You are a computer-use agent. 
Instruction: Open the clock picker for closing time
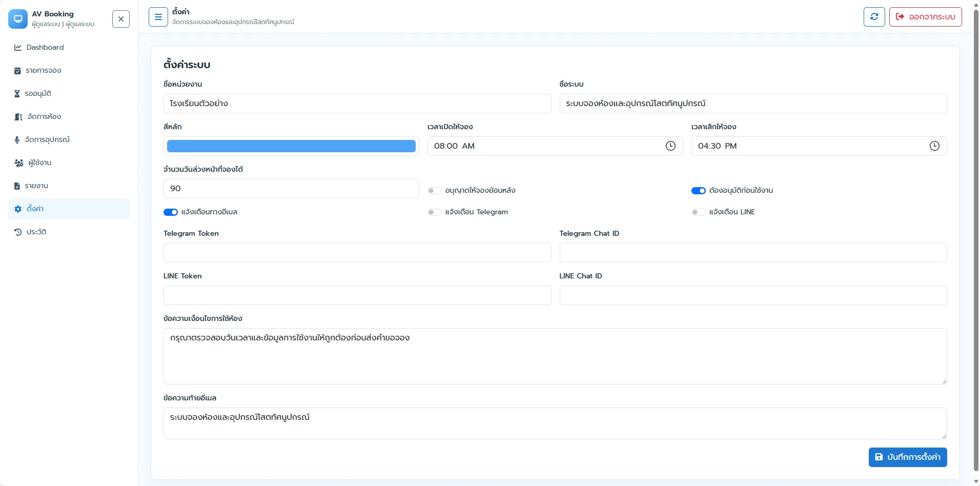tap(934, 146)
